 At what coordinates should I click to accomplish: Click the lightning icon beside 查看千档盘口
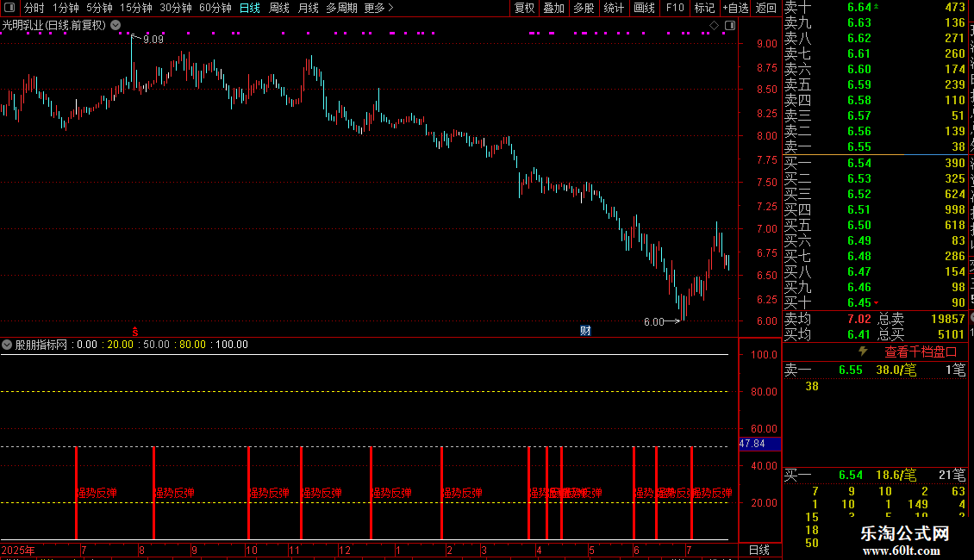tap(863, 352)
